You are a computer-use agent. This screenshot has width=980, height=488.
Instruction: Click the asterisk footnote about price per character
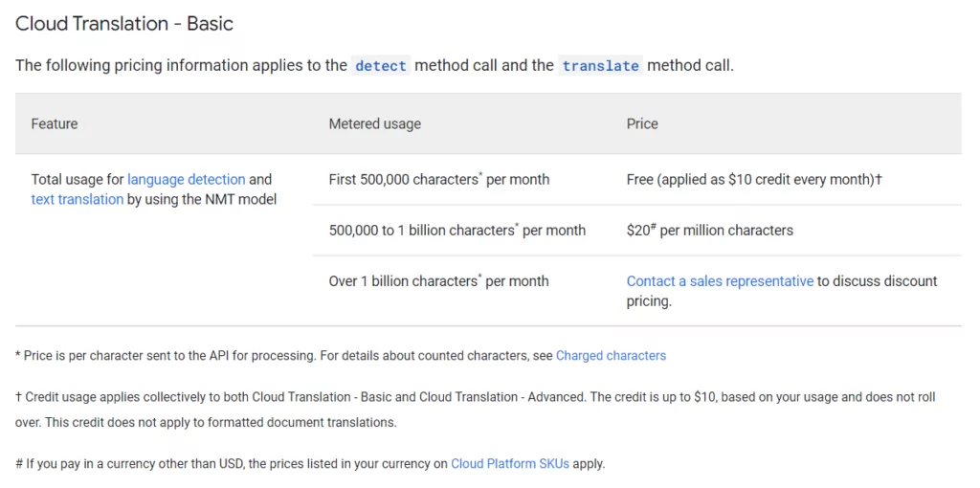(x=341, y=356)
